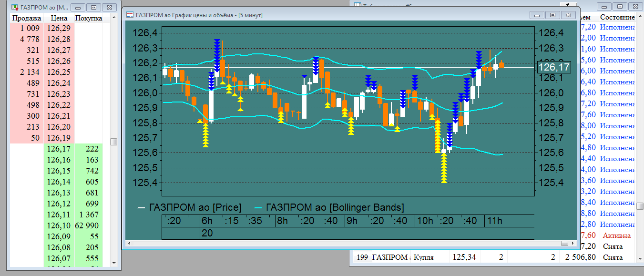Select the ask price 126,20 cell

[59, 127]
